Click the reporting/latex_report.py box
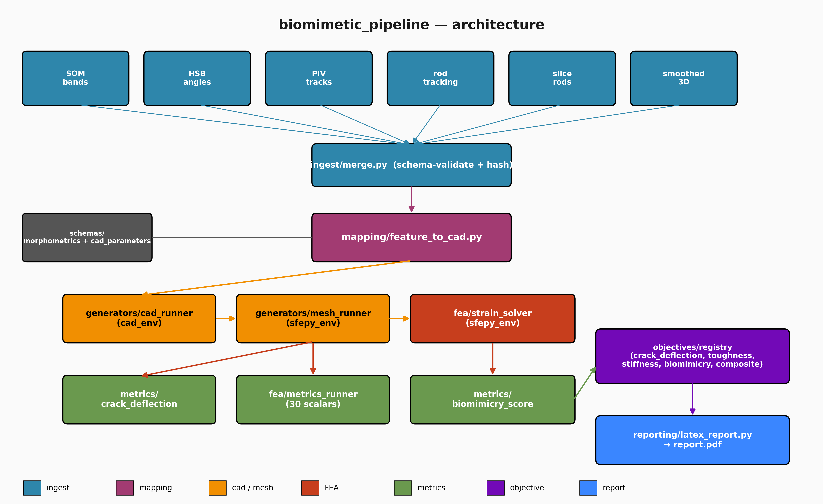 click(692, 440)
